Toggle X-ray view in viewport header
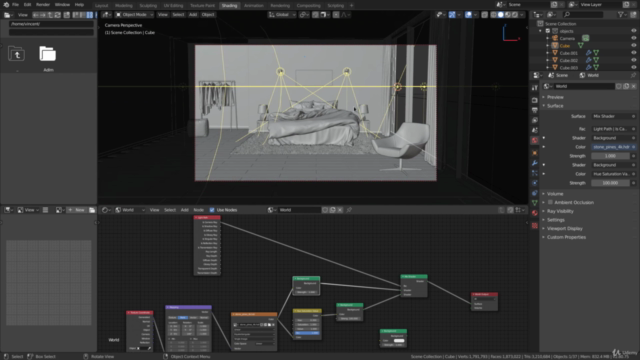This screenshot has height=360, width=640. tap(484, 15)
